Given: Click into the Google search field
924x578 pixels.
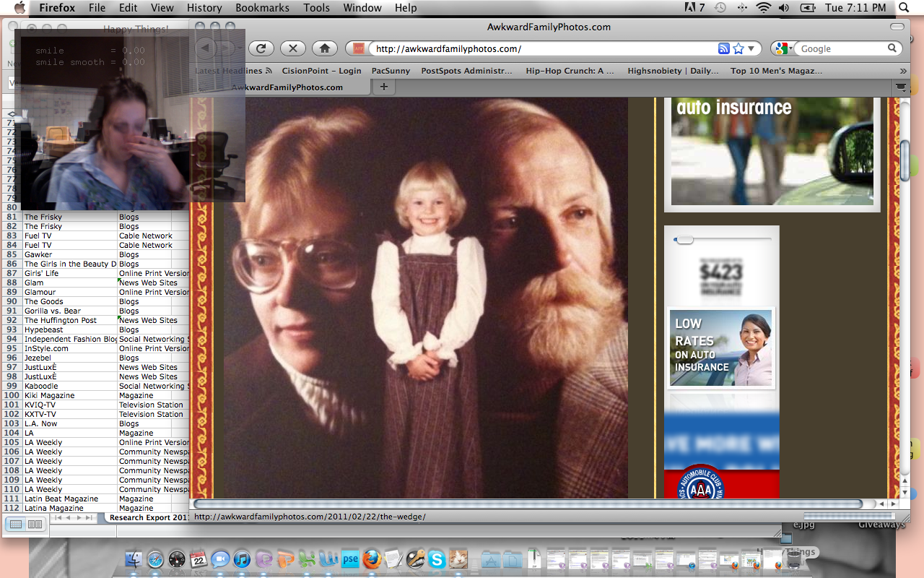Looking at the screenshot, I should 842,49.
